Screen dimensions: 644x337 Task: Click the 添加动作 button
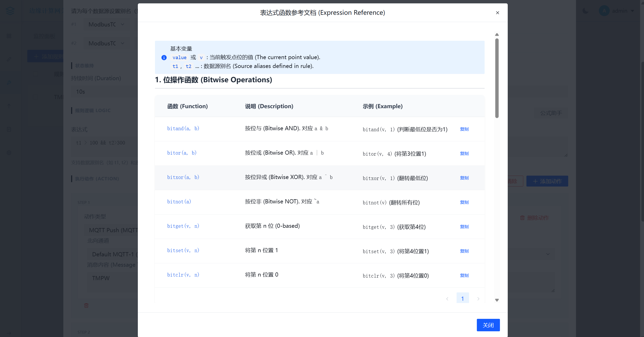click(x=547, y=181)
